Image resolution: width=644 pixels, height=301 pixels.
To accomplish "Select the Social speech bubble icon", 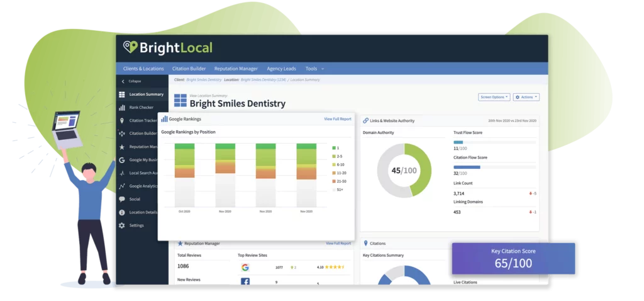I will coord(121,199).
